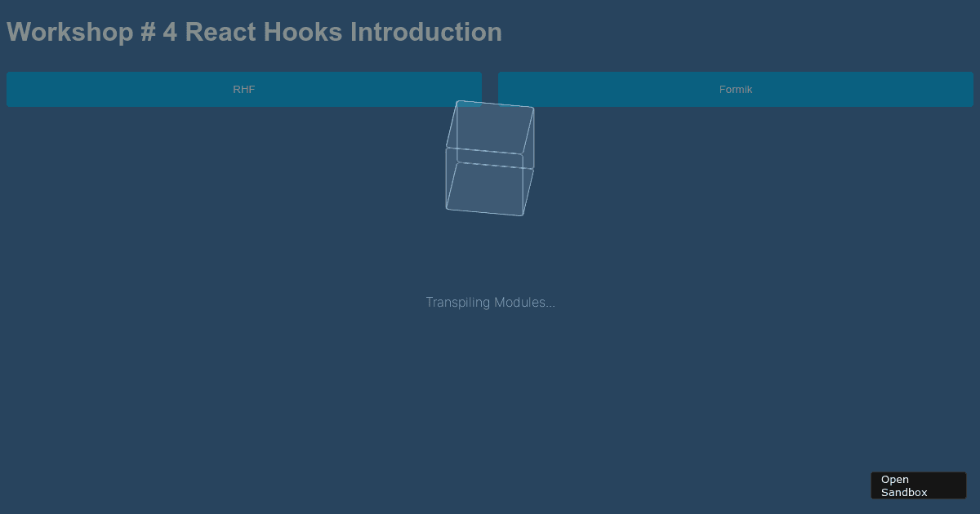
Task: Click the CodeSandbox loading animation
Action: (488, 158)
